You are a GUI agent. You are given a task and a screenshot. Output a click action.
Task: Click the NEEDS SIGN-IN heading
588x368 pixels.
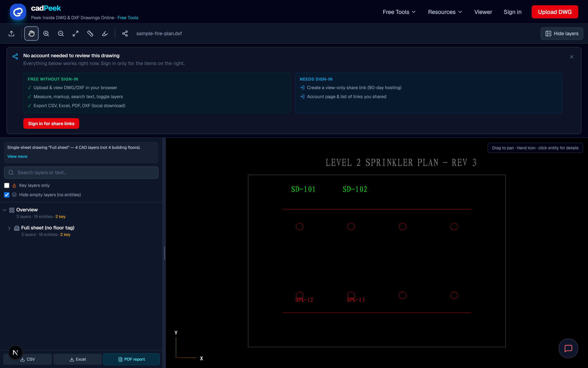coord(316,79)
